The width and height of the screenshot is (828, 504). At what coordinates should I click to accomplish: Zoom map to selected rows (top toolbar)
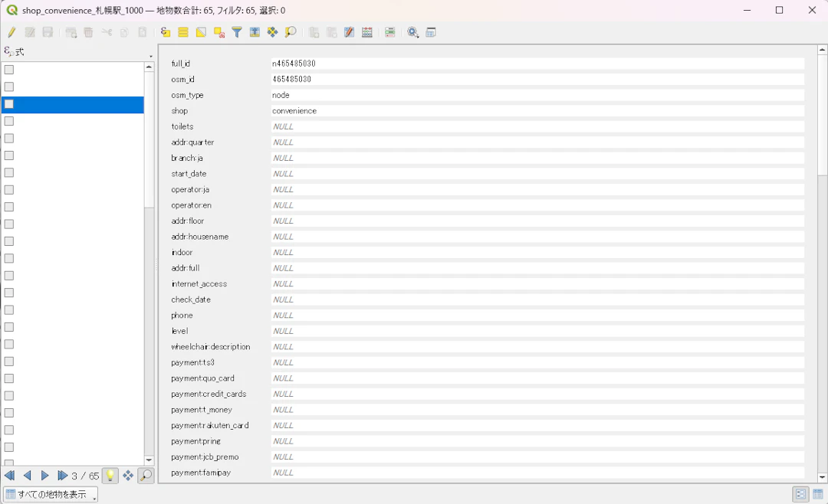tap(291, 32)
